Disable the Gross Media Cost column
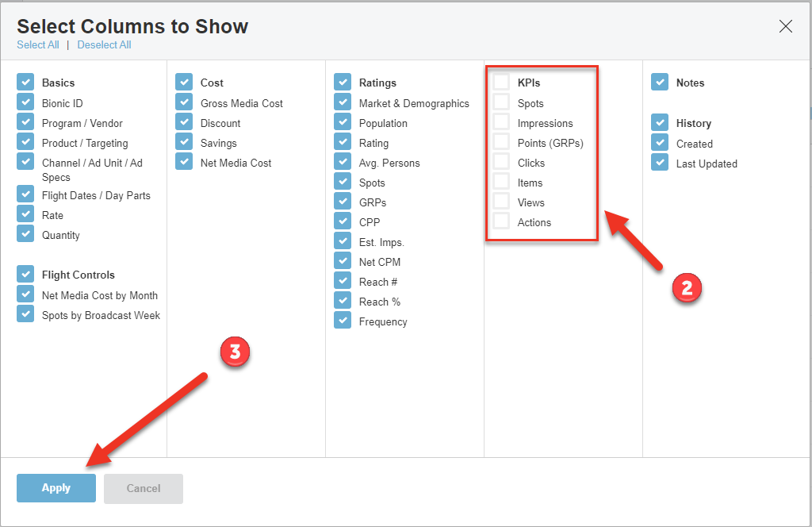Viewport: 812px width, 527px height. tap(184, 103)
